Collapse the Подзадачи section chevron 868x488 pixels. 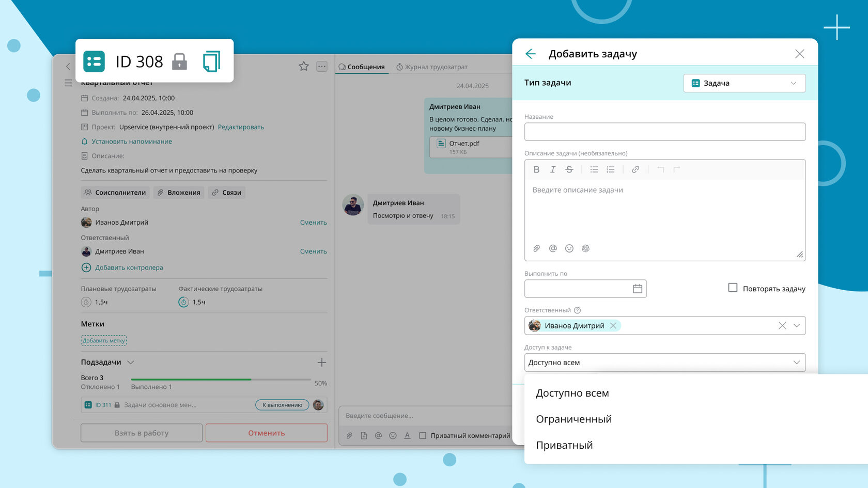(x=131, y=363)
